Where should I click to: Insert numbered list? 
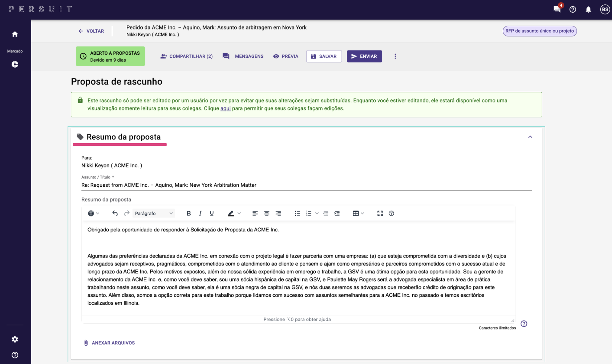pyautogui.click(x=309, y=213)
